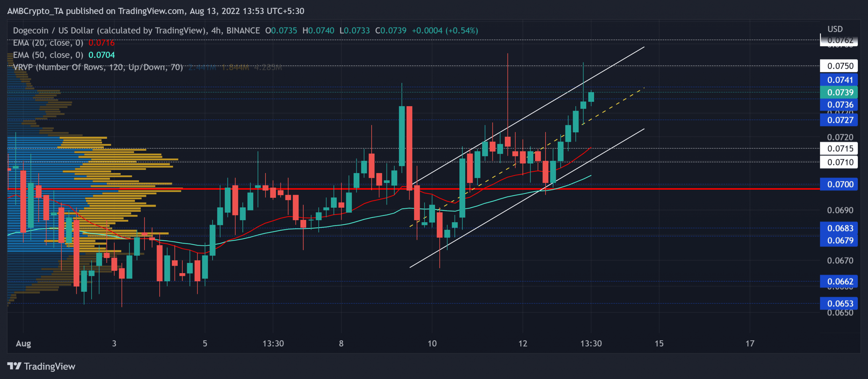The width and height of the screenshot is (868, 379).
Task: Click the 0.0679 blue price label
Action: tap(839, 240)
